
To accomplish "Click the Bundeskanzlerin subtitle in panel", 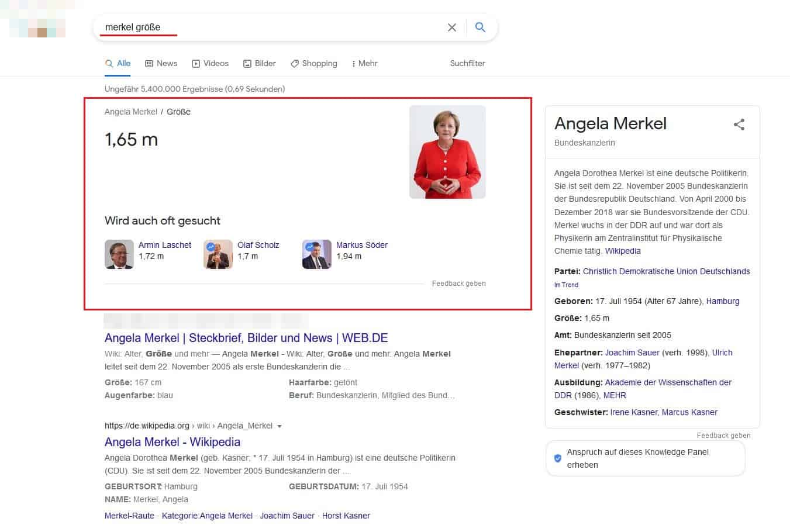I will 585,143.
